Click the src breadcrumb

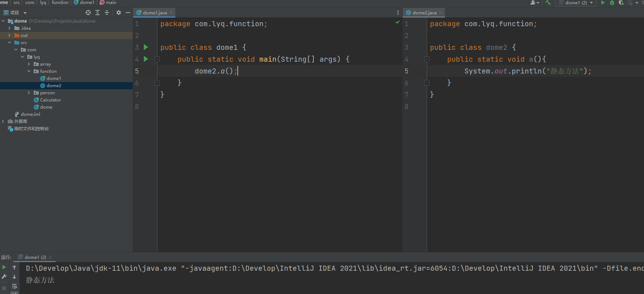point(17,3)
